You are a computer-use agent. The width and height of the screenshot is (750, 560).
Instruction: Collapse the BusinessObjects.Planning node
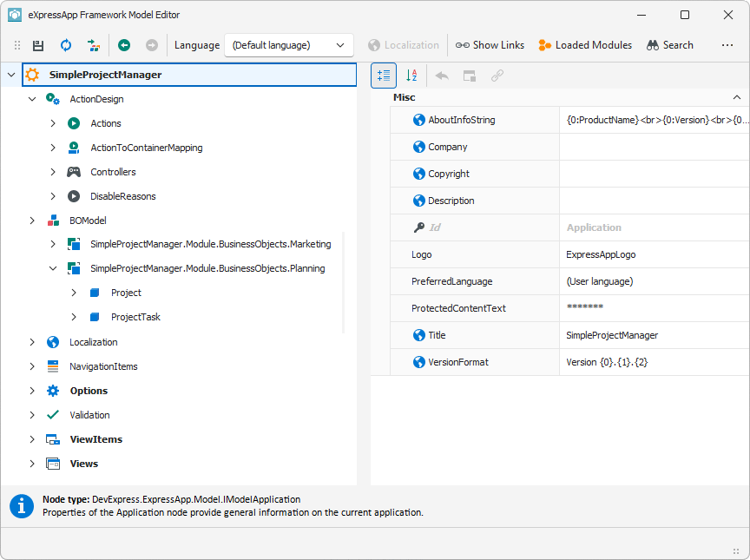[x=53, y=268]
